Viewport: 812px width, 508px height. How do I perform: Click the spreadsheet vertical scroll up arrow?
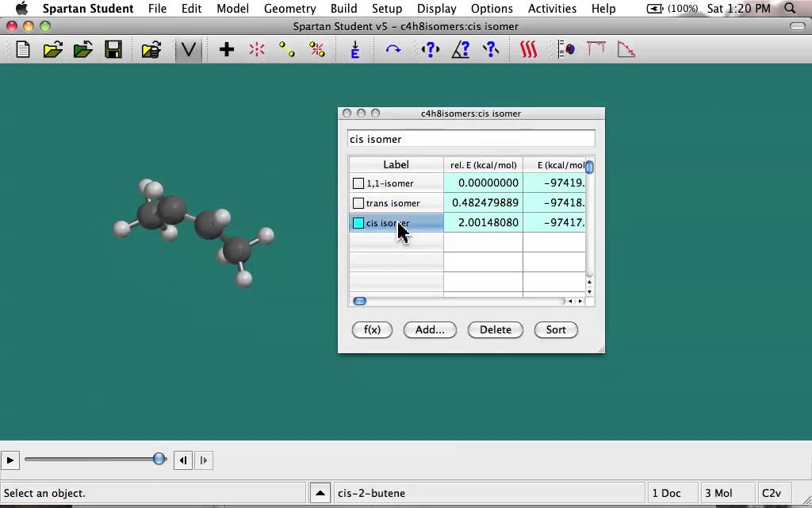point(589,283)
